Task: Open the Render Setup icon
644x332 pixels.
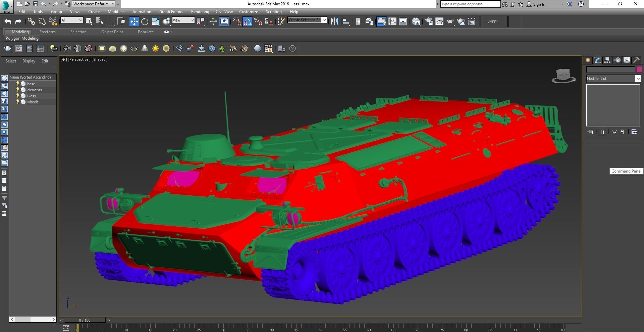Action: 429,21
